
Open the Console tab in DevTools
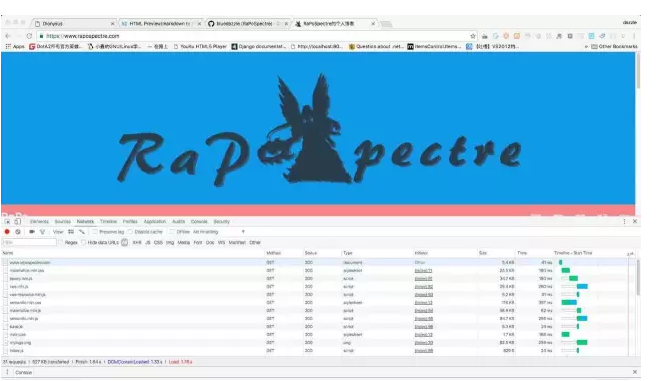pyautogui.click(x=199, y=222)
